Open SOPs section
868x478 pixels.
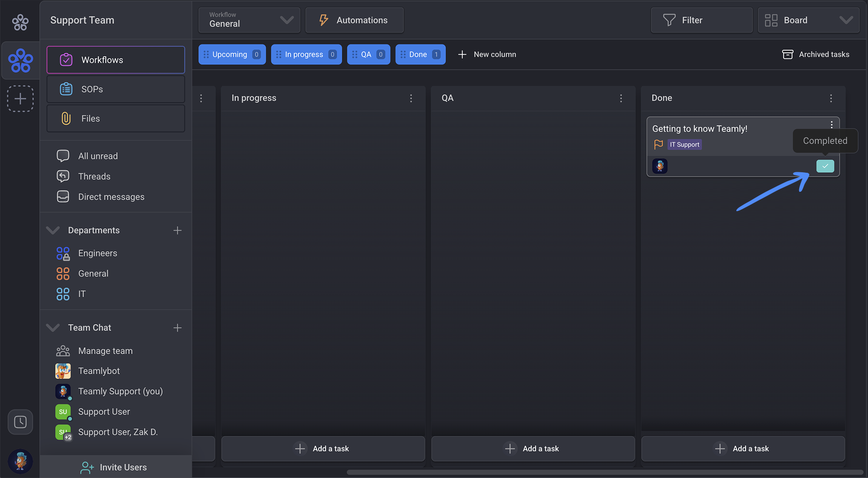pos(116,89)
